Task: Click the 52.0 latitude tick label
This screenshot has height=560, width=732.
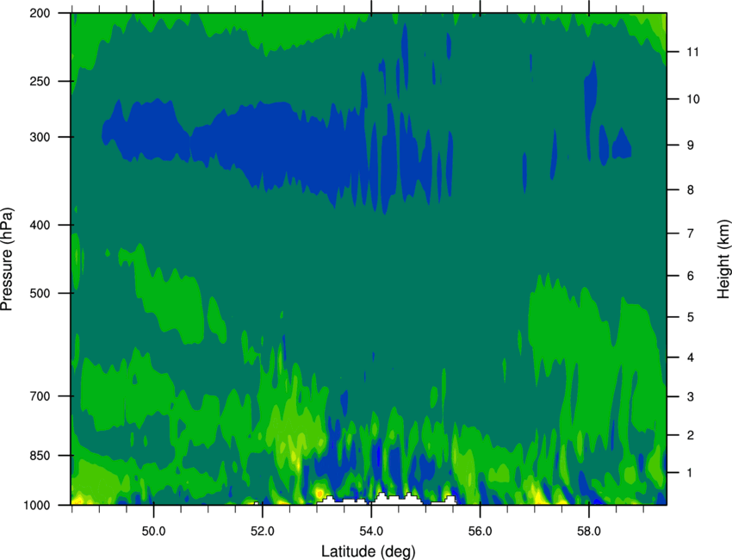Action: tap(263, 527)
